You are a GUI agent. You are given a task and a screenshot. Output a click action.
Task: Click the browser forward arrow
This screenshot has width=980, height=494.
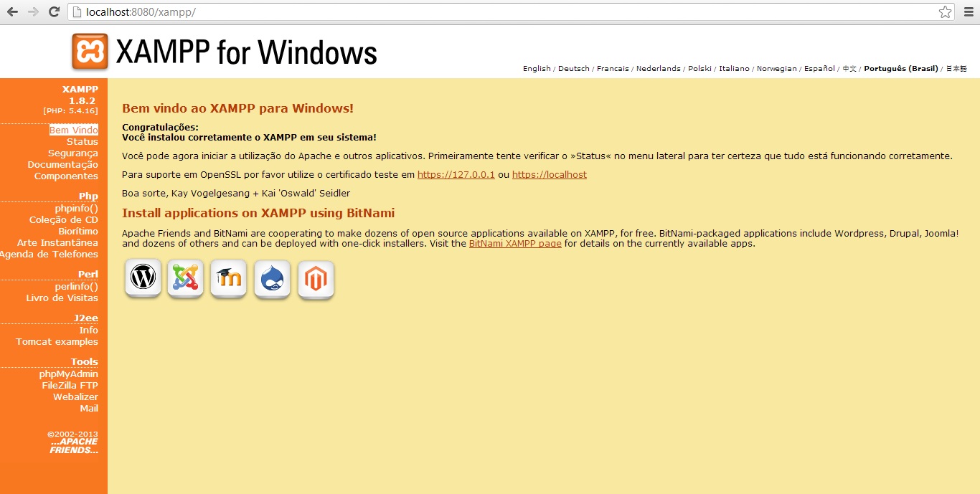coord(33,12)
